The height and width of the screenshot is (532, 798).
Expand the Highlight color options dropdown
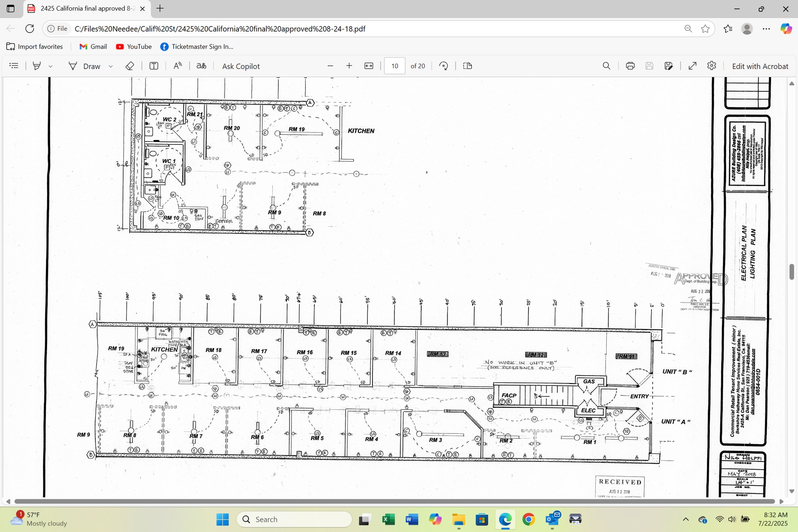[x=51, y=66]
